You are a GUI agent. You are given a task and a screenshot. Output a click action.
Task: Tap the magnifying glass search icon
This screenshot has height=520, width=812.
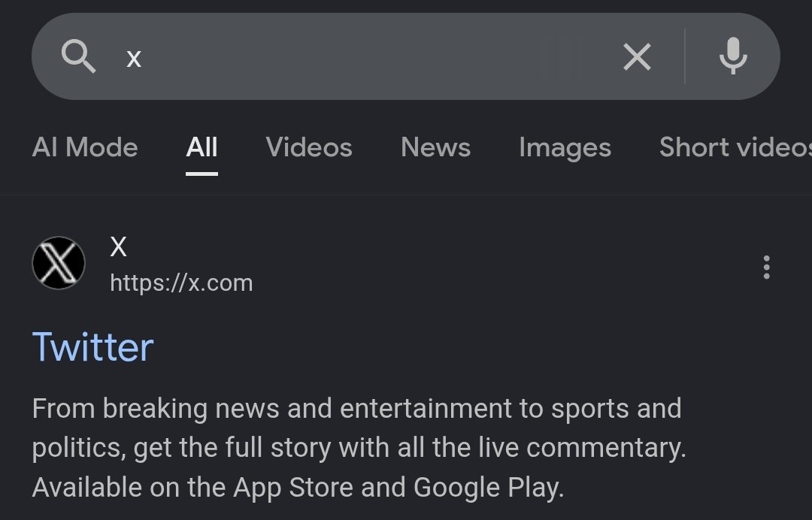[79, 56]
